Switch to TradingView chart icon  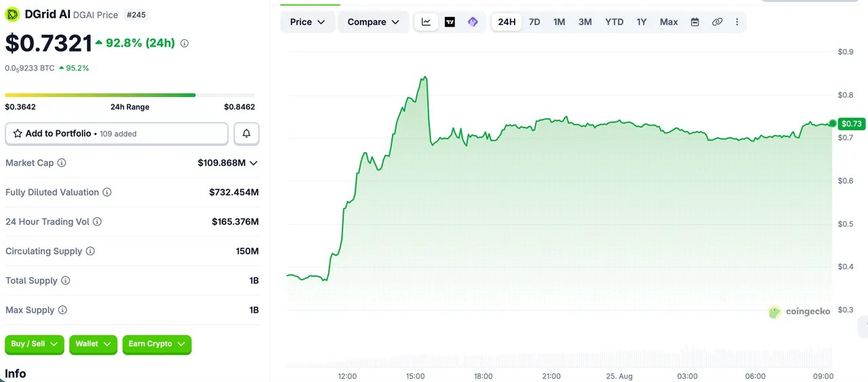[x=450, y=22]
